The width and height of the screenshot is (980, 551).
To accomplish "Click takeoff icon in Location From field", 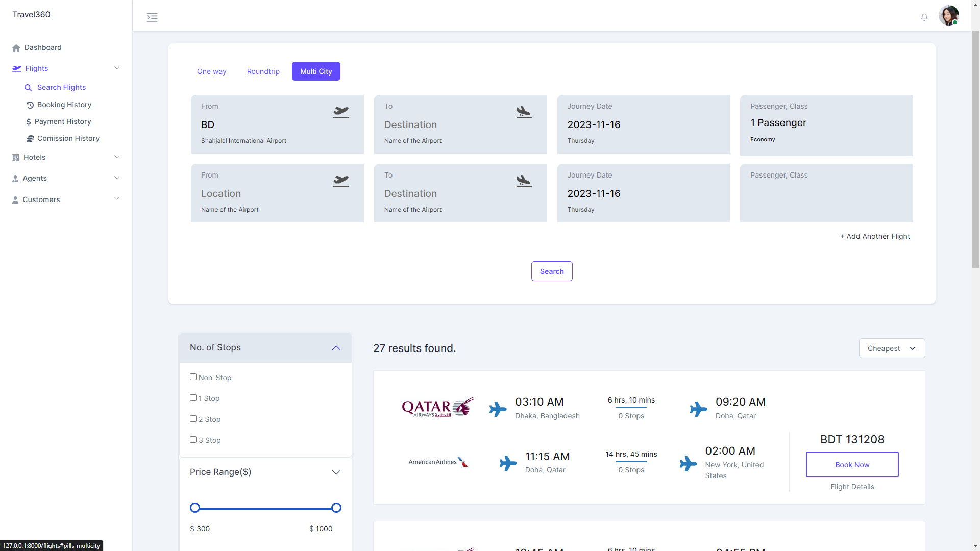I will (x=341, y=181).
